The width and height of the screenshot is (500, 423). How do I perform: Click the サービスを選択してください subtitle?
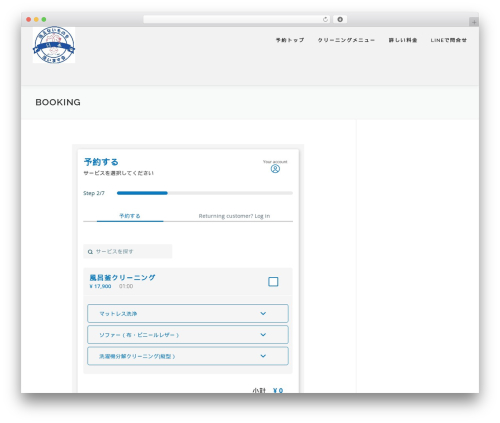click(118, 173)
